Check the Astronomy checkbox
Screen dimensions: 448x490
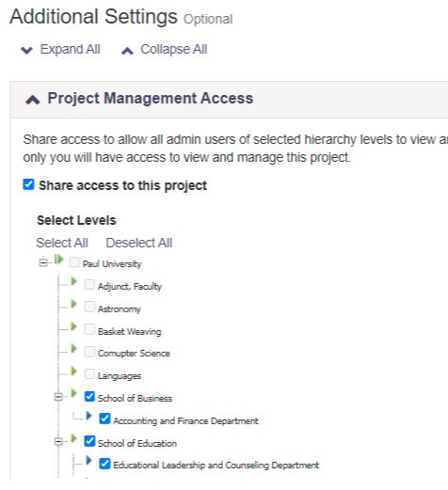[x=89, y=307]
